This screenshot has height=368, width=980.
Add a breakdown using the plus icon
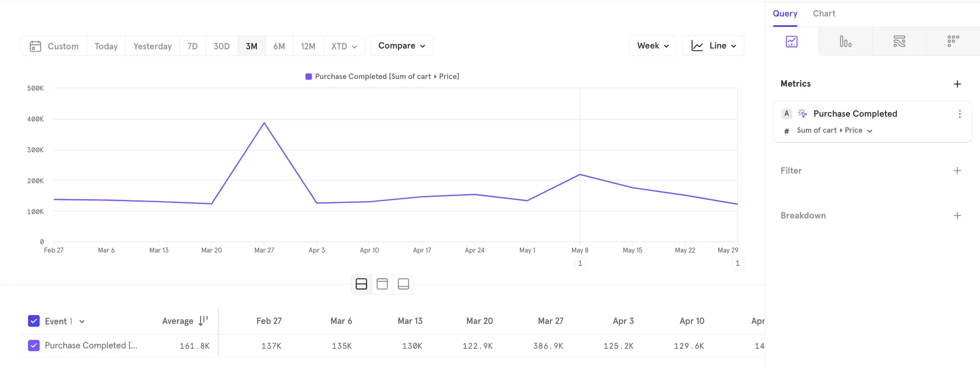[957, 216]
